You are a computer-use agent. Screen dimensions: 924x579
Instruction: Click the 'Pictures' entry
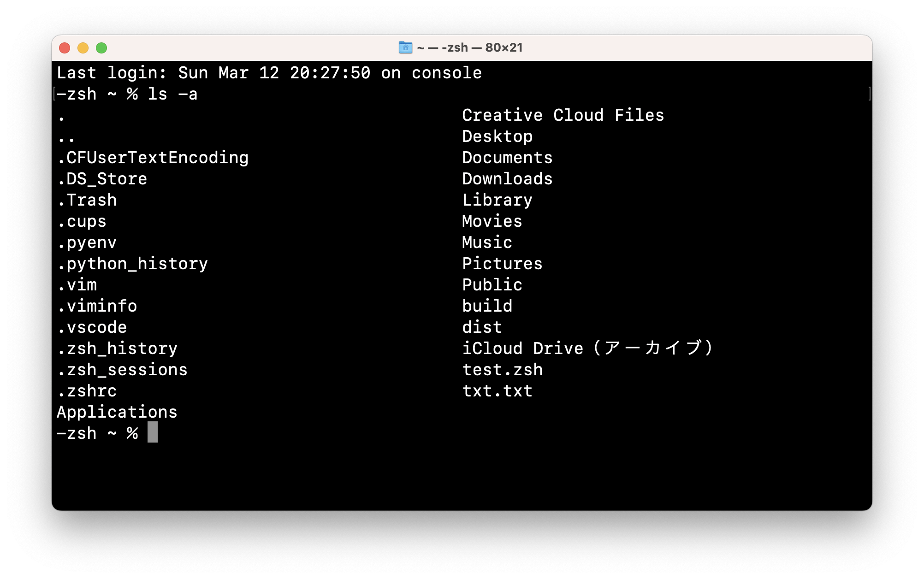pyautogui.click(x=503, y=264)
